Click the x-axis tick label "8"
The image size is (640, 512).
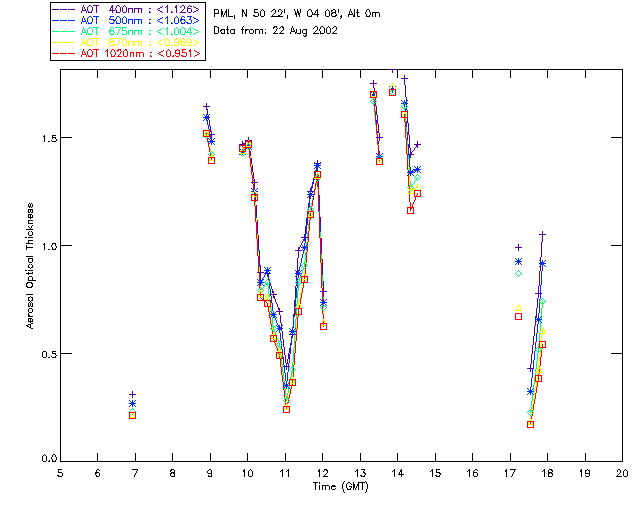pyautogui.click(x=173, y=473)
